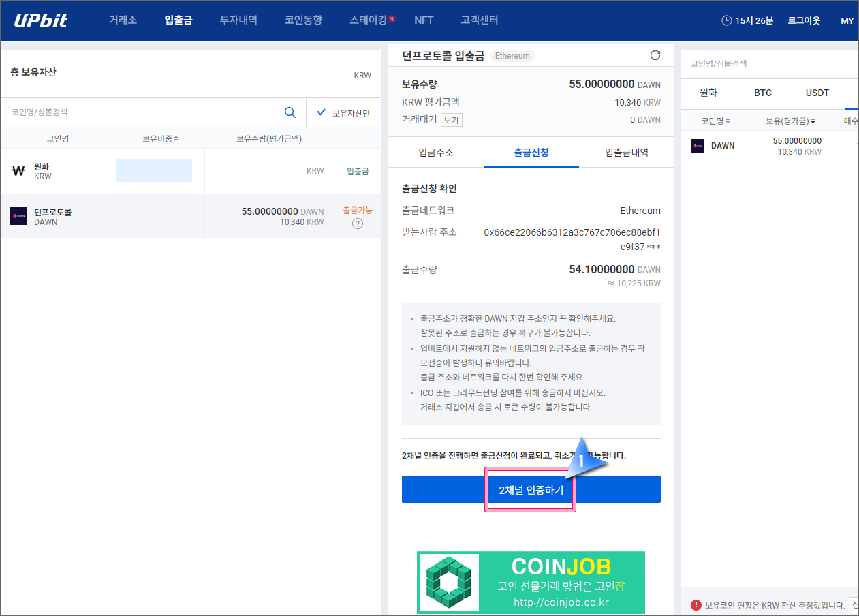Open the 코인동향 menu
Image resolution: width=859 pixels, height=616 pixels.
pos(303,20)
